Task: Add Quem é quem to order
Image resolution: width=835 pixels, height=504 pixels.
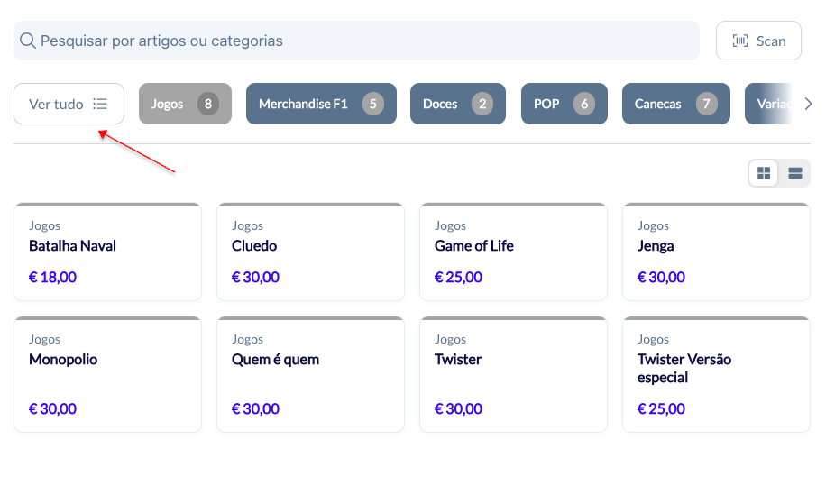Action: point(310,375)
